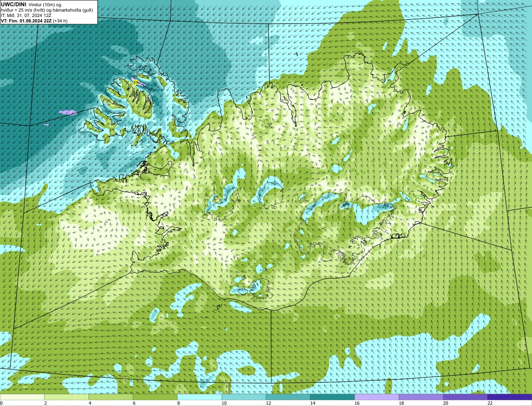Click the "10" tick label on the color scale

(224, 403)
